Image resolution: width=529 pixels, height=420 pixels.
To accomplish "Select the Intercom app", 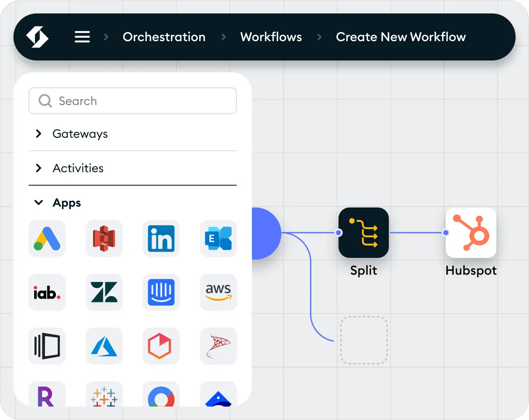I will pos(161,292).
